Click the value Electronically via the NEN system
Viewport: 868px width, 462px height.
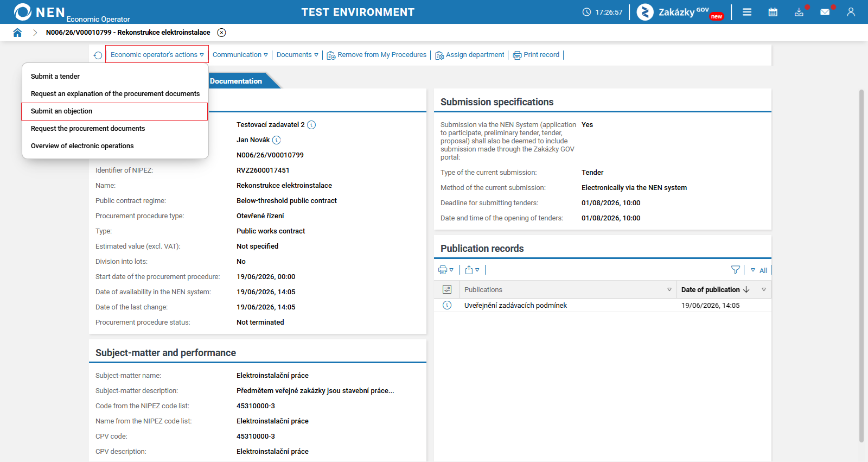634,188
